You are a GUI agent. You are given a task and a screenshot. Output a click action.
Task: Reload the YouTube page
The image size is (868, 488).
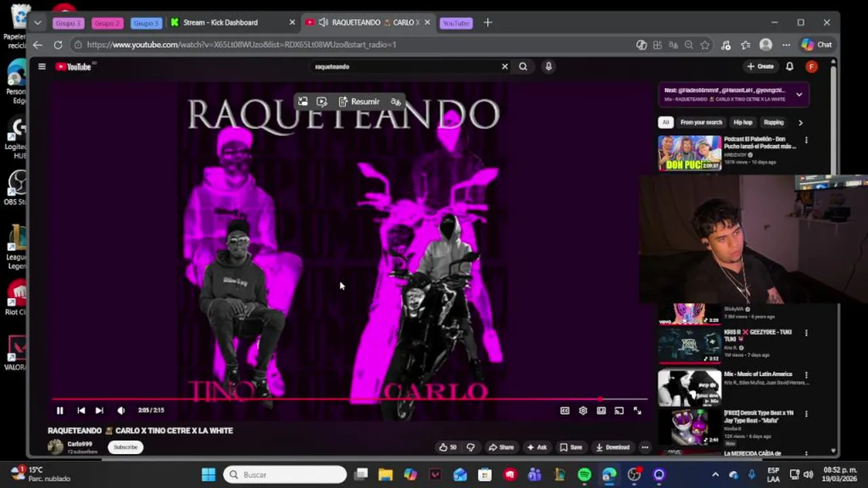(x=58, y=45)
